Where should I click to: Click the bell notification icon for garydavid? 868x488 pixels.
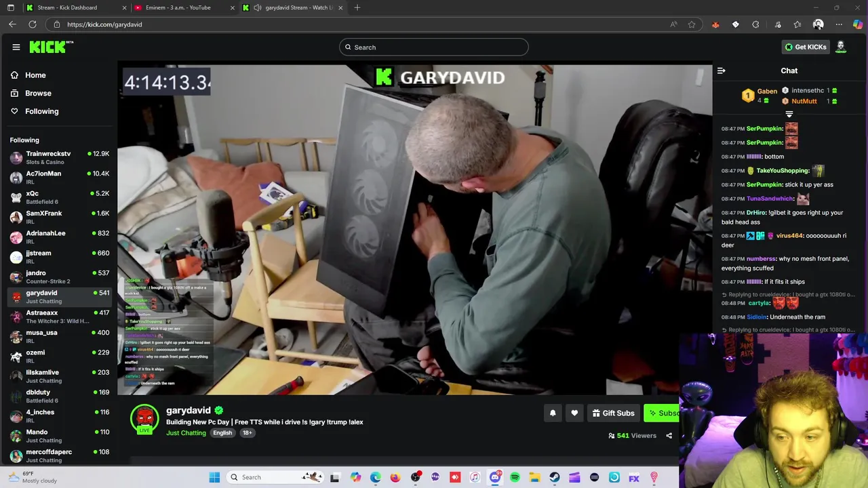tap(553, 413)
